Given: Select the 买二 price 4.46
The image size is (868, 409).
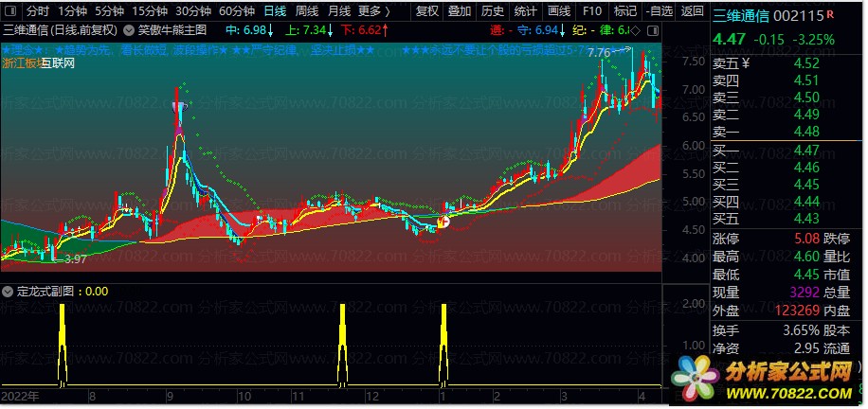Looking at the screenshot, I should tap(805, 168).
